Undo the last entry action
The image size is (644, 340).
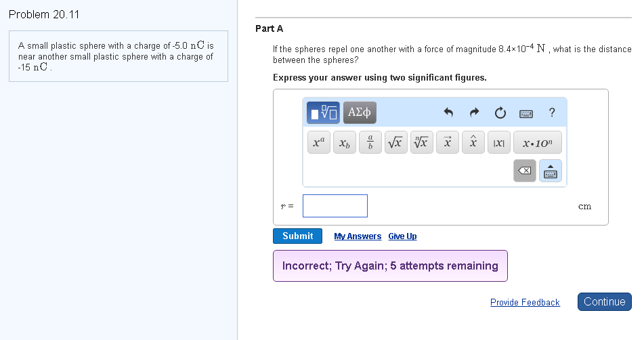point(448,112)
